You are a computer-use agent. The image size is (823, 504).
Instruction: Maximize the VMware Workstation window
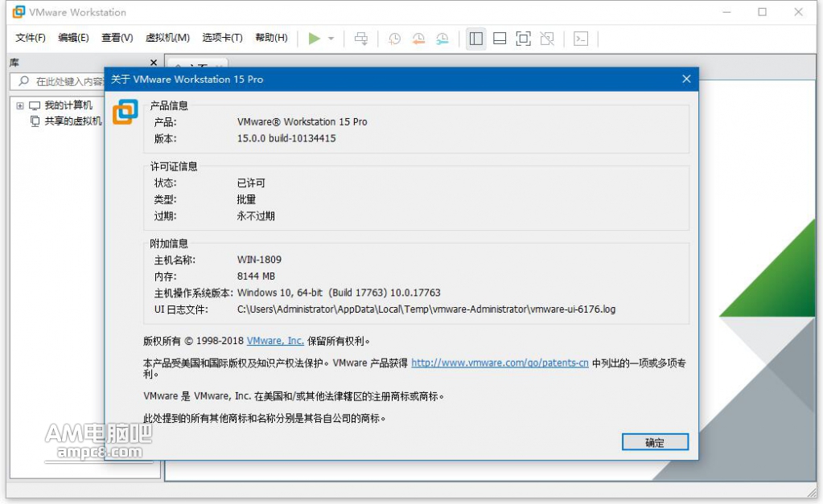tap(762, 12)
